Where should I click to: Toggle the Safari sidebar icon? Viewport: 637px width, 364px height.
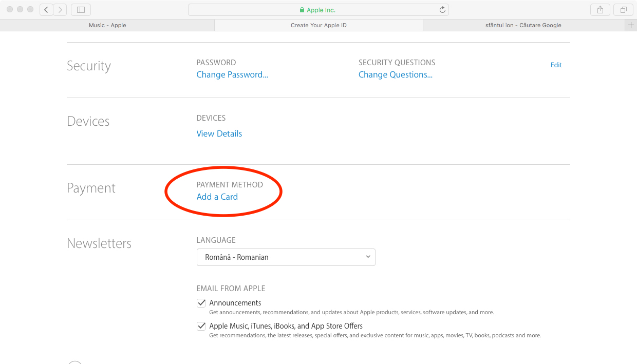click(x=81, y=10)
